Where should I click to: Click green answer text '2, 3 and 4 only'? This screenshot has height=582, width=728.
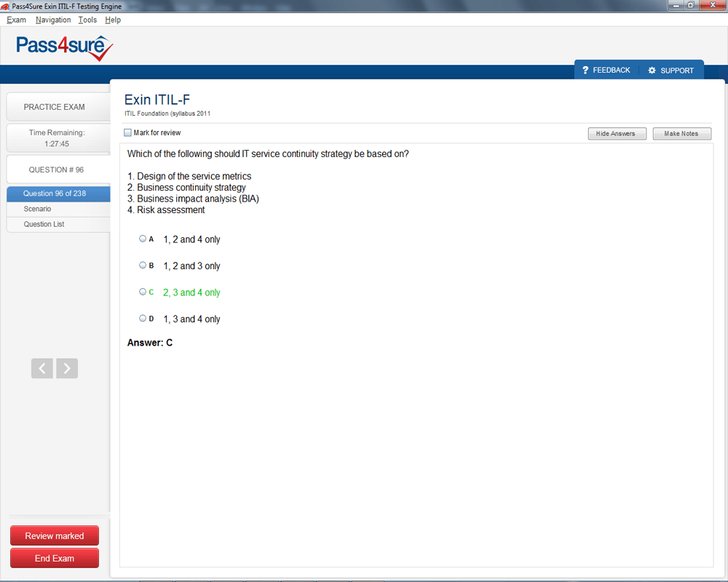coord(191,292)
